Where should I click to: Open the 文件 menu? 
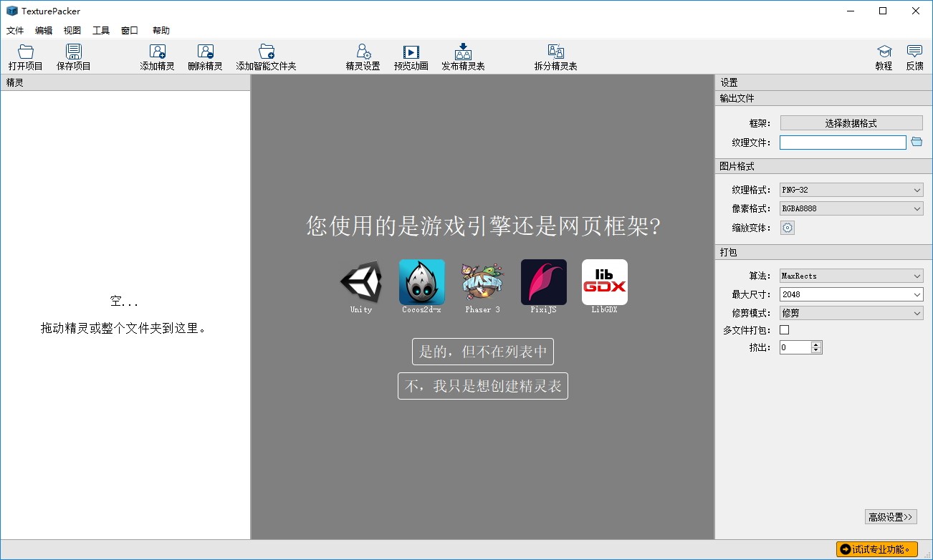[x=15, y=31]
